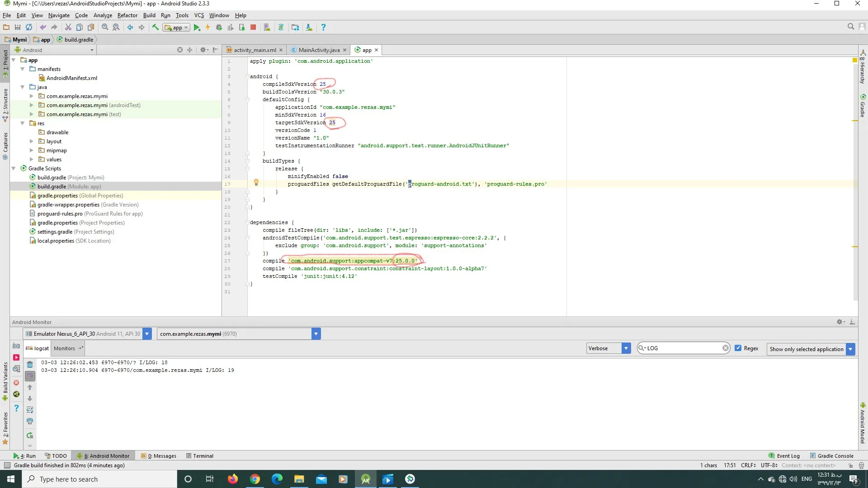Screen dimensions: 868x488
Task: Click the Stop red square icon
Action: [x=253, y=28]
